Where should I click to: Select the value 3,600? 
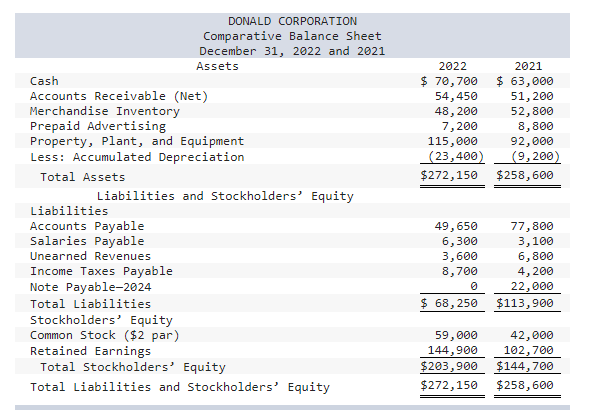tap(460, 256)
